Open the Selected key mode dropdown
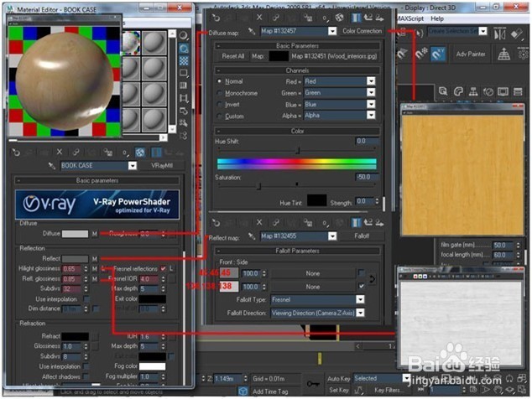 [x=406, y=378]
